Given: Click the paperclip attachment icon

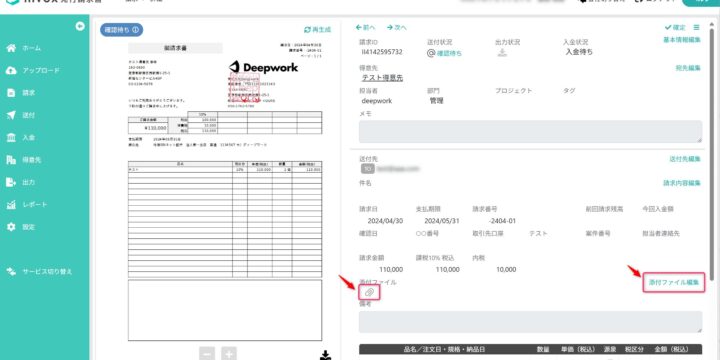Looking at the screenshot, I should point(370,292).
